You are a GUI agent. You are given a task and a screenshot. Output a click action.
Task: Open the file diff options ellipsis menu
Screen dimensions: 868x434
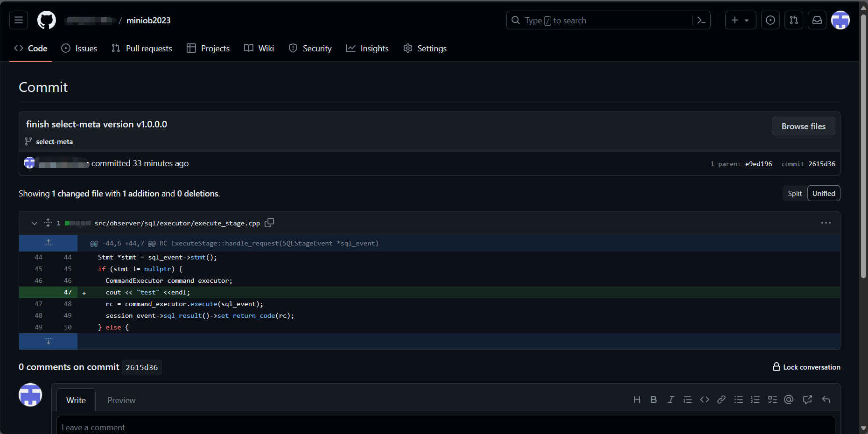click(826, 223)
